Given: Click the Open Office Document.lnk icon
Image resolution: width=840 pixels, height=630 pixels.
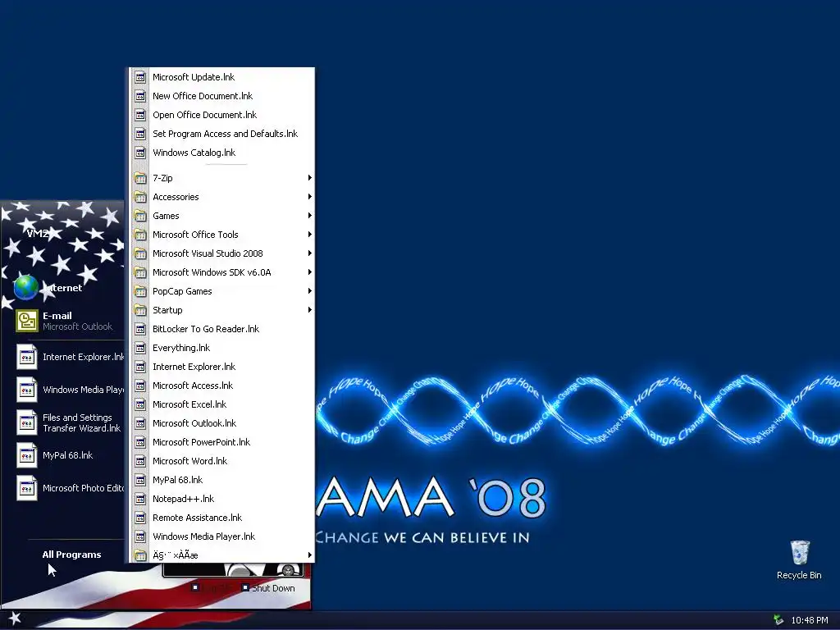Looking at the screenshot, I should pos(140,115).
